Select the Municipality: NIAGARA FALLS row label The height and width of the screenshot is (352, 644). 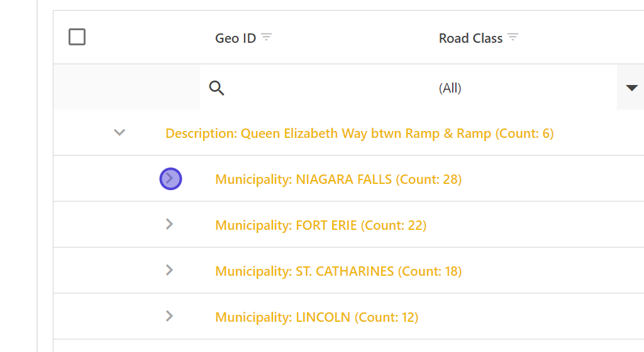click(x=338, y=179)
